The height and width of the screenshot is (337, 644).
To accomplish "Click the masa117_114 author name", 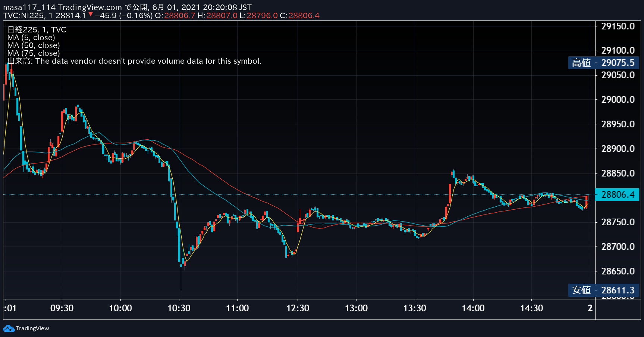I will (29, 7).
